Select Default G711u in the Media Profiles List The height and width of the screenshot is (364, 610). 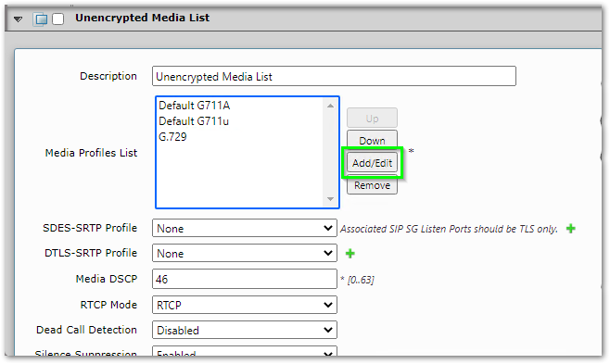(x=194, y=121)
